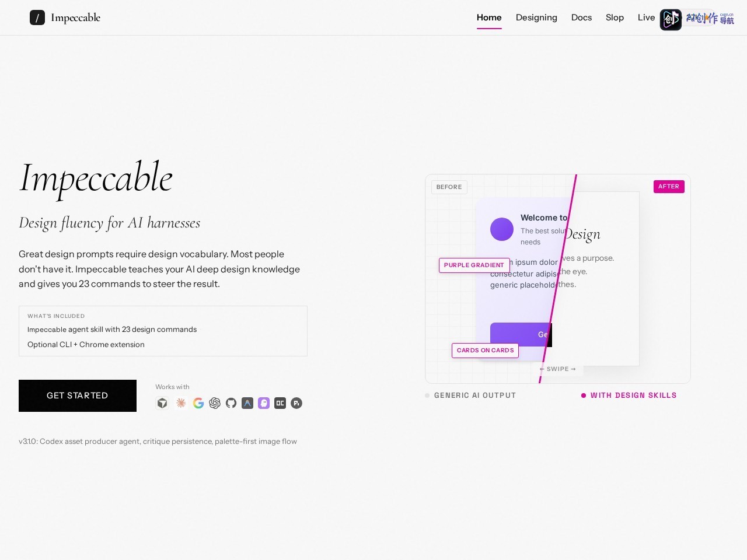Open the v3.1.0 release note link
Screen dimensions: 747x560
coord(158,442)
